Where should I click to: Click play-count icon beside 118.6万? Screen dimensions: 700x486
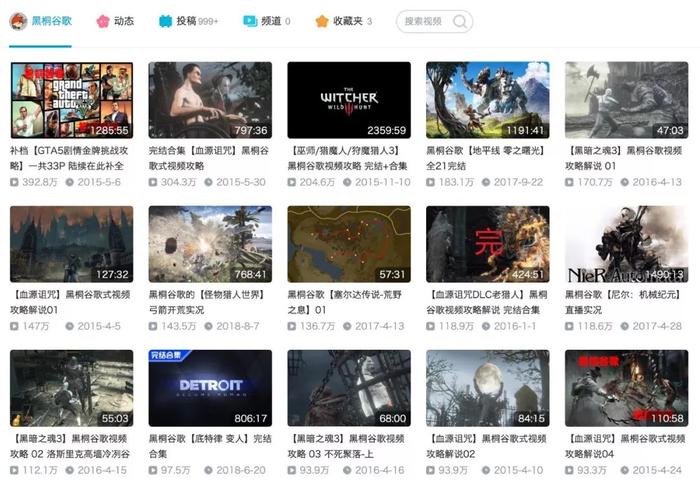click(x=569, y=326)
